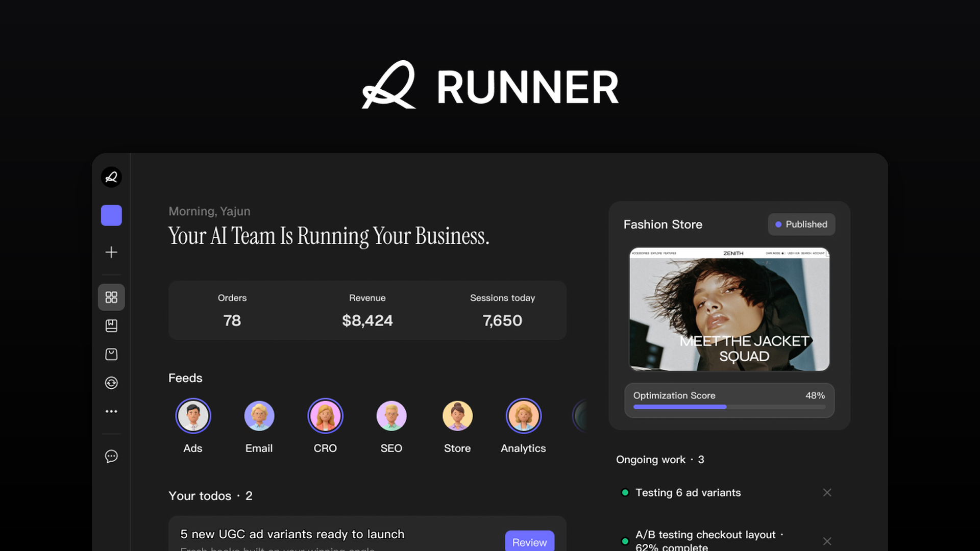980x551 pixels.
Task: Open the 5 new UGC ad variants todo
Action: coord(367,534)
